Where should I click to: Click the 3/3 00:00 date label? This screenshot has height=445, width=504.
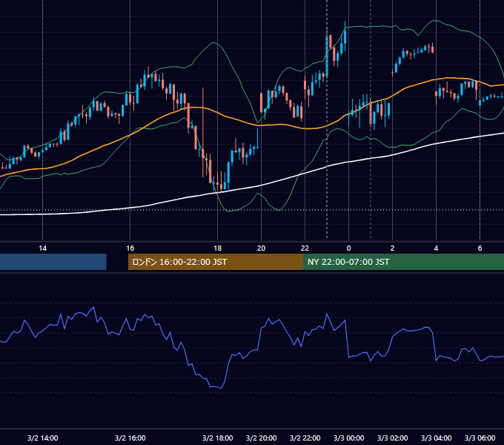pos(349,438)
